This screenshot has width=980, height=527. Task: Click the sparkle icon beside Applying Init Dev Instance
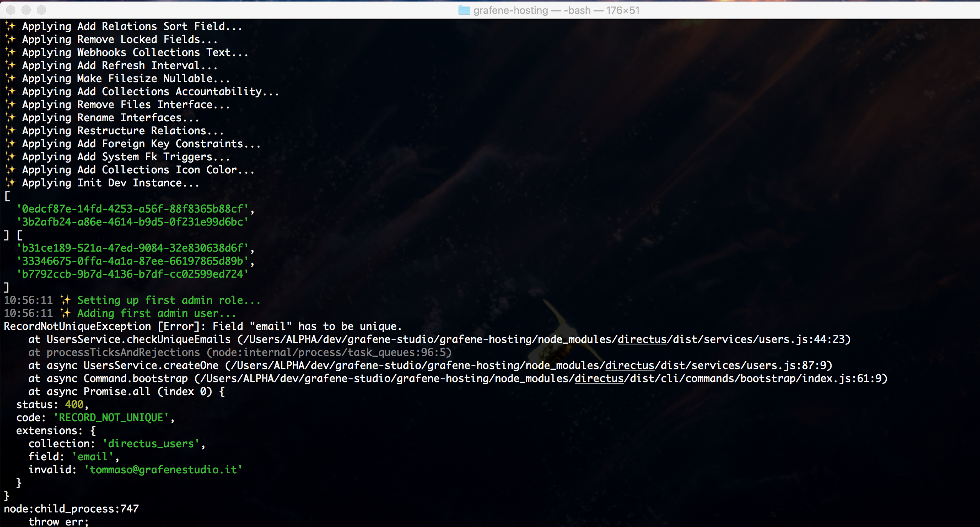pos(10,183)
